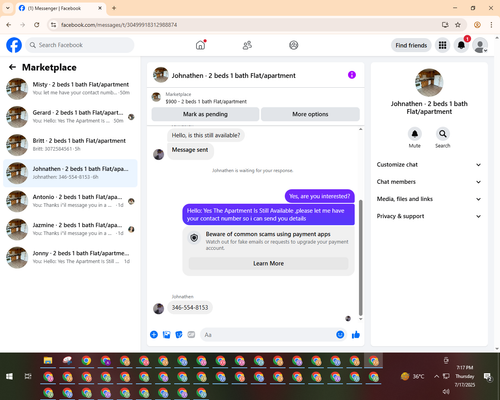
Task: Click Find friends button
Action: pos(411,45)
